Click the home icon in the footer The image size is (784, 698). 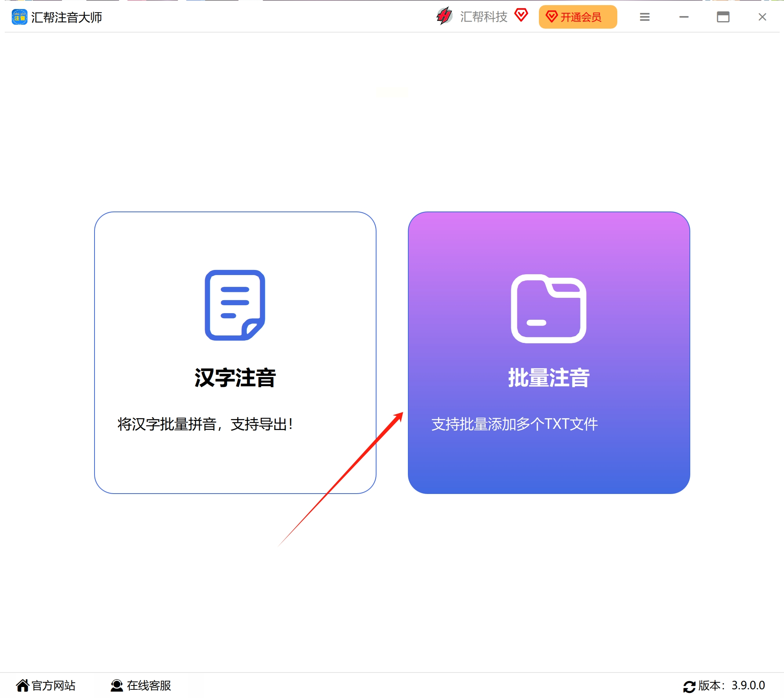pos(23,685)
